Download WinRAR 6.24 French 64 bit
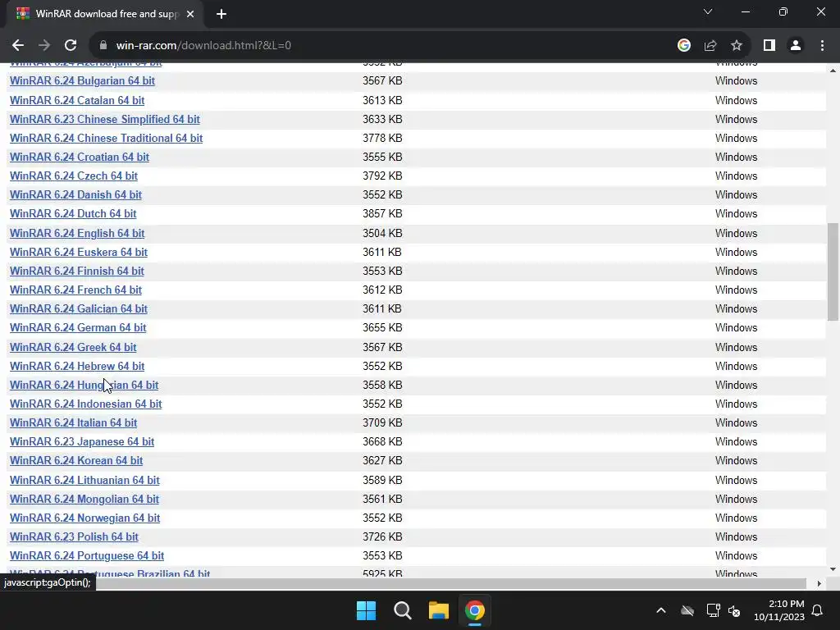 (x=75, y=290)
